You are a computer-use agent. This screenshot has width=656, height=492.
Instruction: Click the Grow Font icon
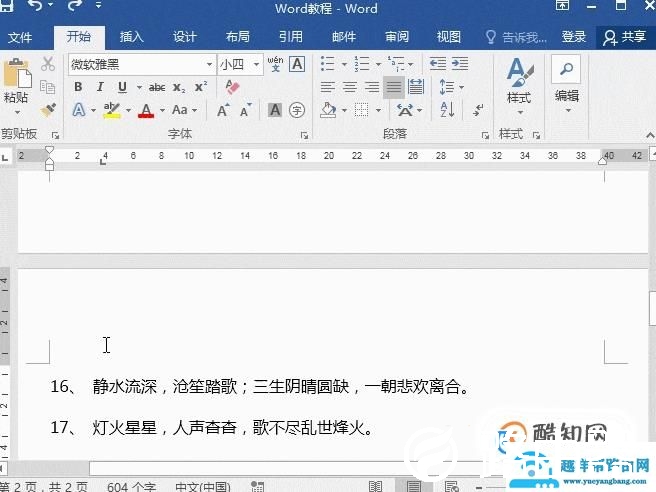tap(223, 110)
